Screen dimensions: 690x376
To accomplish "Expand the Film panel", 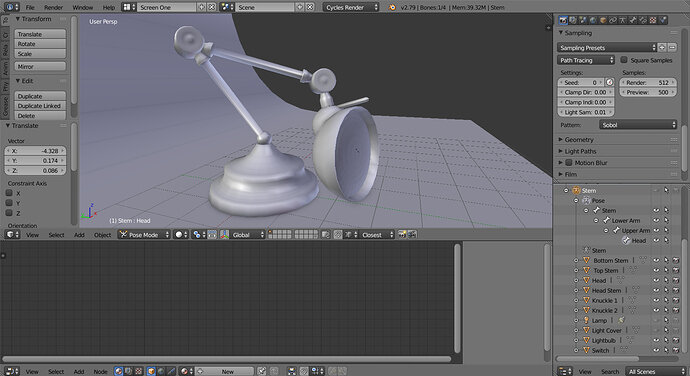I will pyautogui.click(x=570, y=174).
